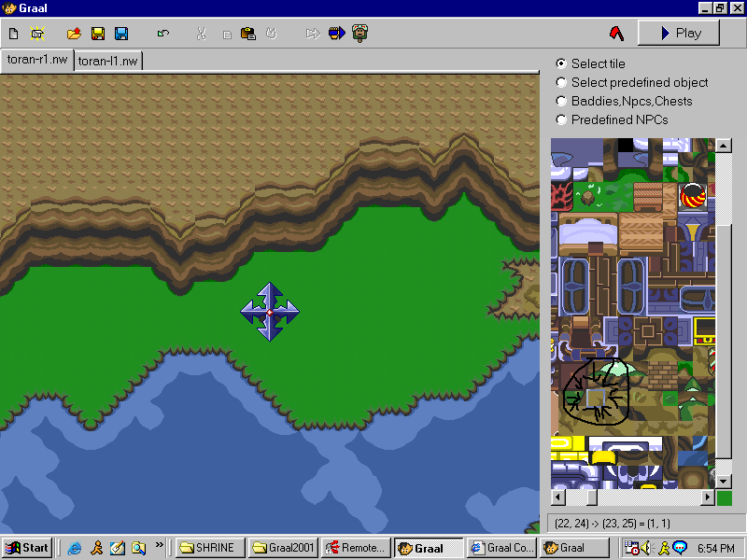Image resolution: width=747 pixels, height=560 pixels.
Task: Click the magnifier quick launch icon
Action: pos(138,548)
